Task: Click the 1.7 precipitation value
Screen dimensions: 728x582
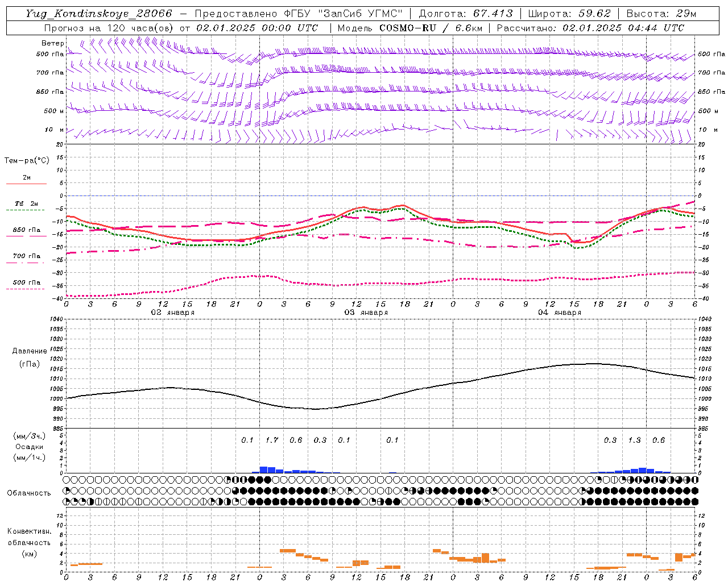Action: click(272, 440)
